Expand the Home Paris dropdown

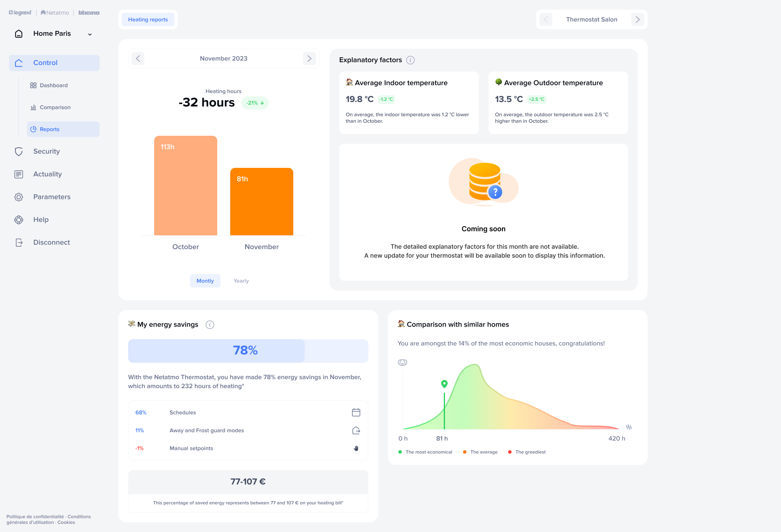(90, 34)
